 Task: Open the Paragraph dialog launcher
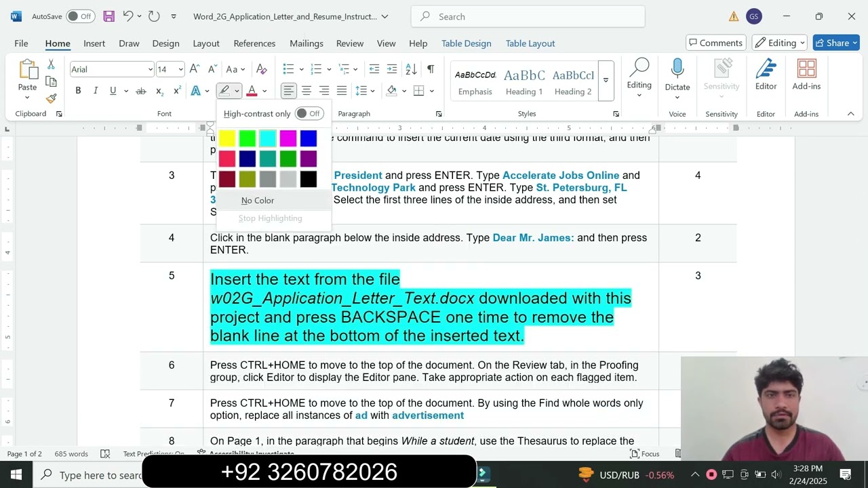coord(439,114)
